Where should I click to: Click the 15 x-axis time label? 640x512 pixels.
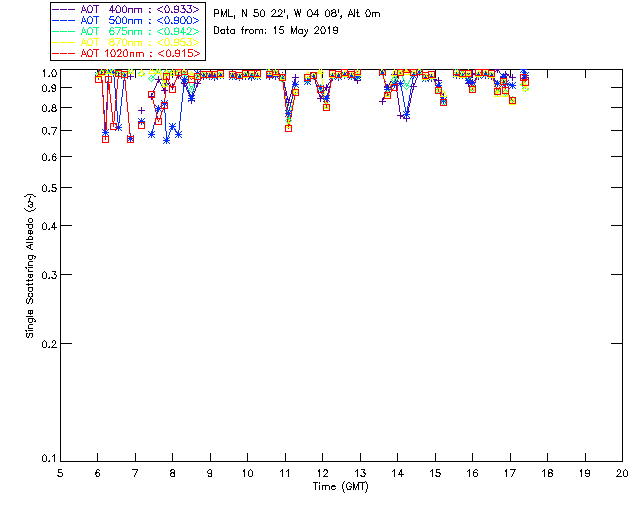coord(435,473)
